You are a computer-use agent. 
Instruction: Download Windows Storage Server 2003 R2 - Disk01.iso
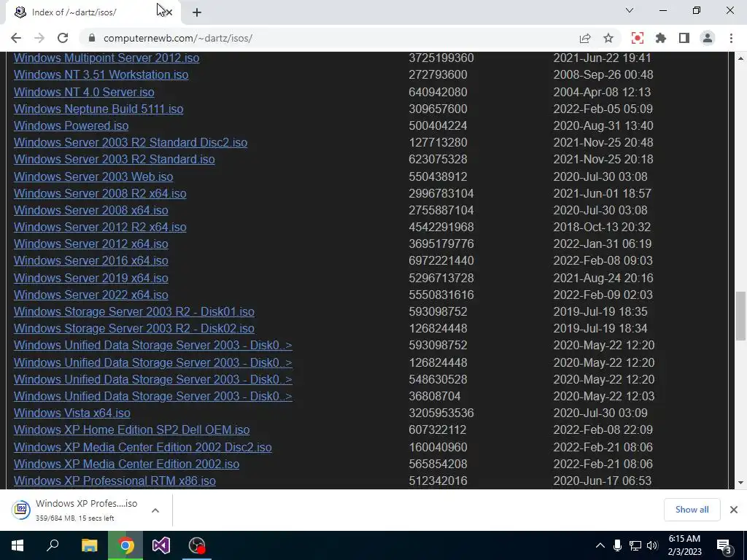pos(134,311)
